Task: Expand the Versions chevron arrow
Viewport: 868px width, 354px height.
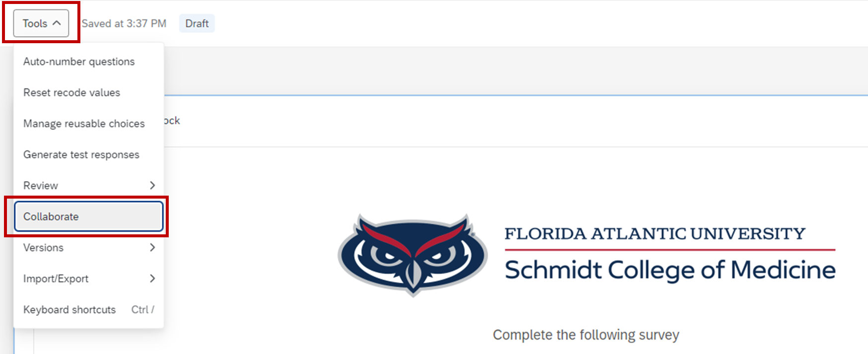Action: coord(152,247)
